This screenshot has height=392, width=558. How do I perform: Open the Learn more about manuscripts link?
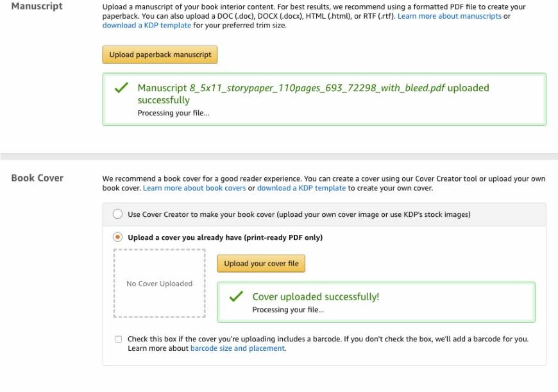(x=449, y=16)
